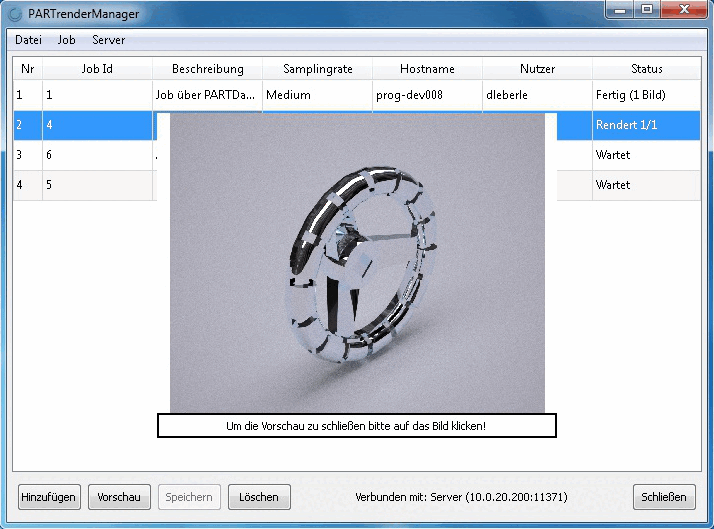The height and width of the screenshot is (529, 714).
Task: Select the job row with status Fertig (1 Bild)
Action: (357, 95)
